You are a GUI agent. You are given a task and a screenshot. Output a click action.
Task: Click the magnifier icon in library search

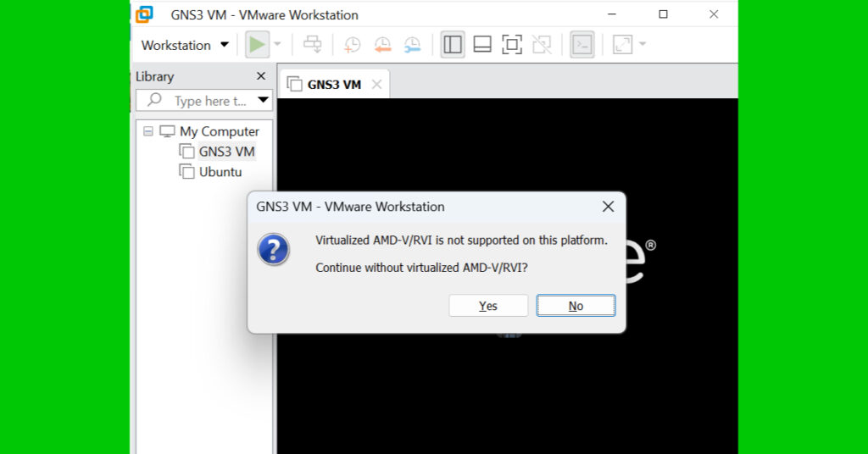(x=154, y=100)
